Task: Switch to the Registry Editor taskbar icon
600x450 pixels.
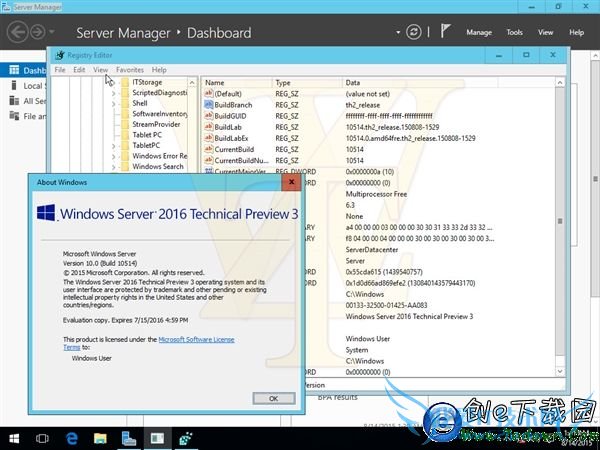Action: pos(186,438)
